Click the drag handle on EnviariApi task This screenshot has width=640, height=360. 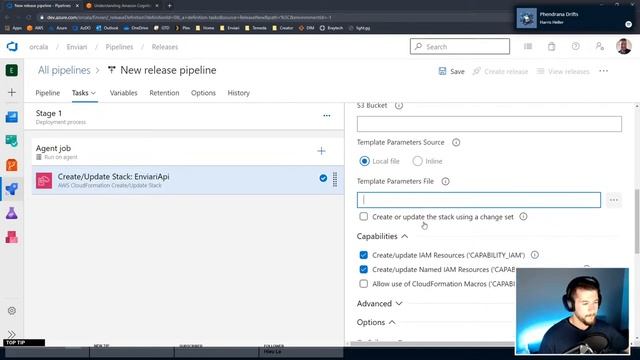tap(335, 180)
